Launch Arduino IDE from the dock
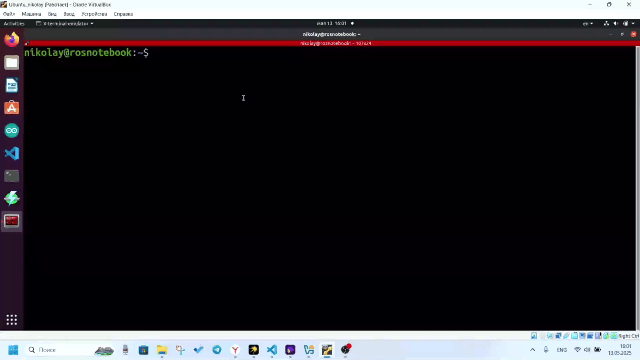Image resolution: width=640 pixels, height=360 pixels. point(11,131)
